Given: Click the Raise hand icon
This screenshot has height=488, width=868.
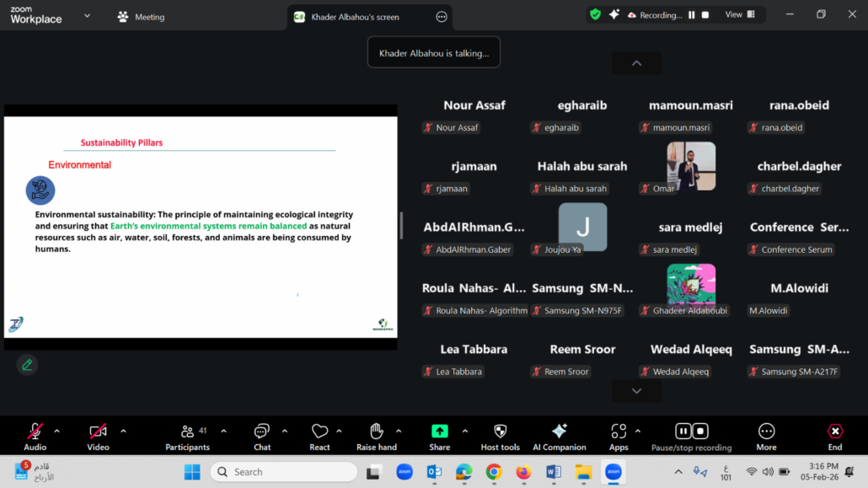Looking at the screenshot, I should click(376, 432).
